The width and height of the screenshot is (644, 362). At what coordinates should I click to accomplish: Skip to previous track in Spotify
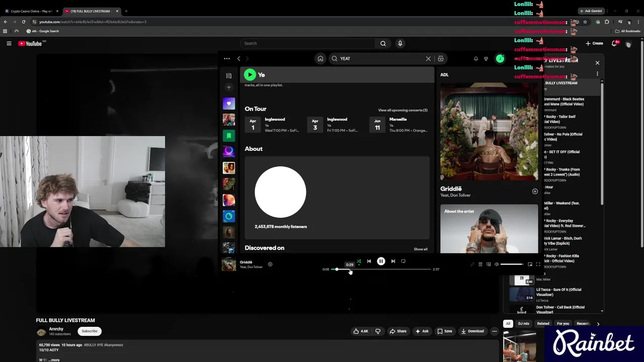click(x=369, y=261)
